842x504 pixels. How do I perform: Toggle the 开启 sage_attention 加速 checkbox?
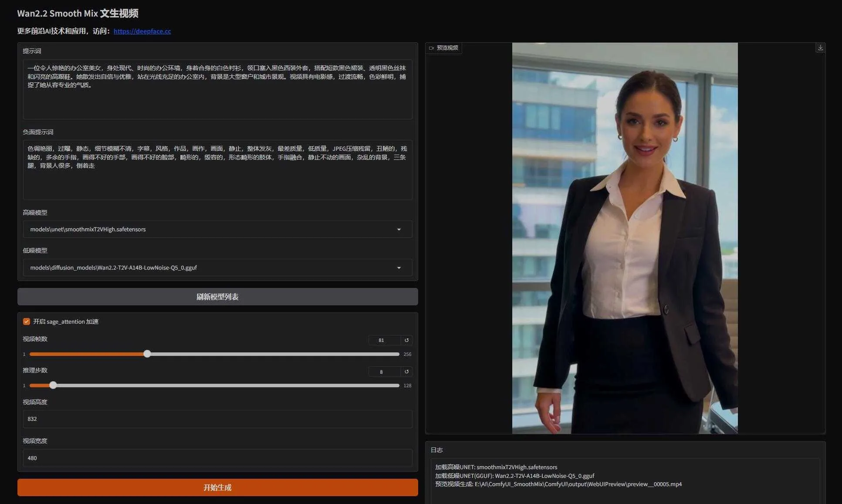[27, 321]
